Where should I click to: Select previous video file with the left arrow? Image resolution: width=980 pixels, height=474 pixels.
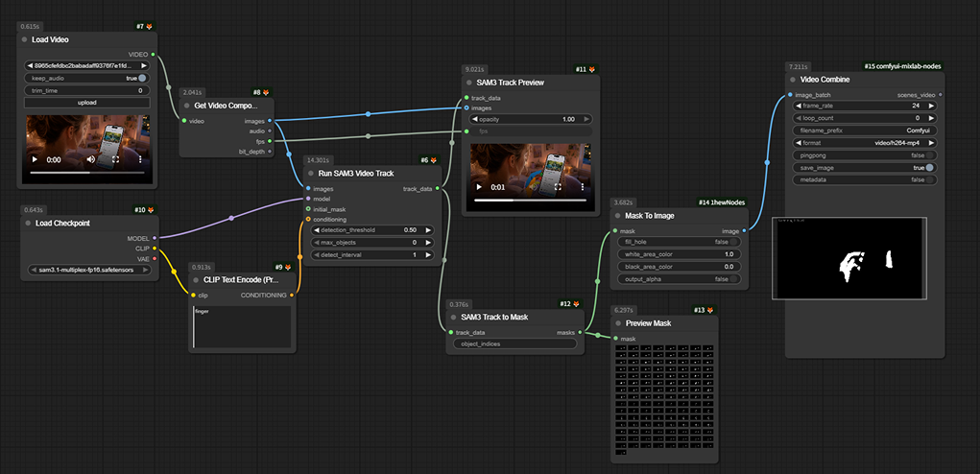click(x=30, y=65)
